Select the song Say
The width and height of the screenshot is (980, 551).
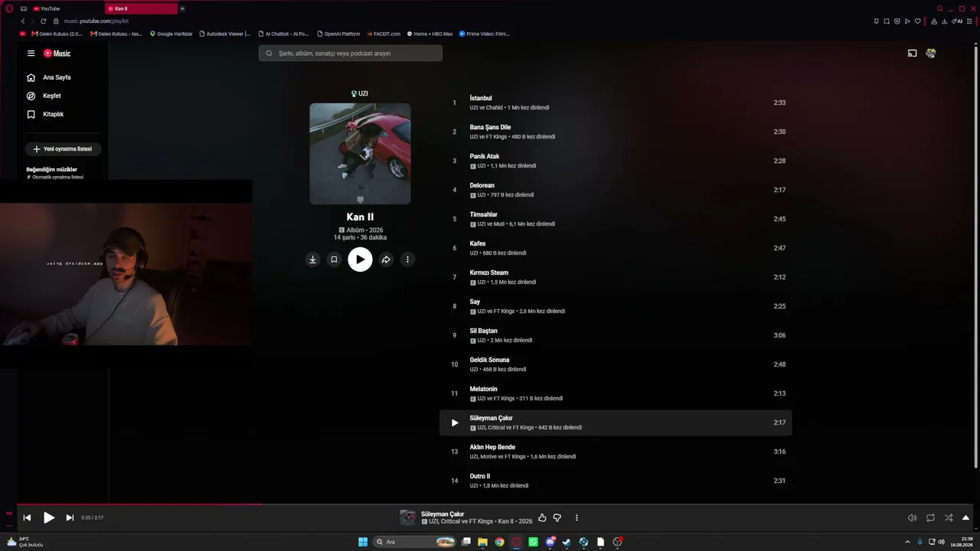475,302
